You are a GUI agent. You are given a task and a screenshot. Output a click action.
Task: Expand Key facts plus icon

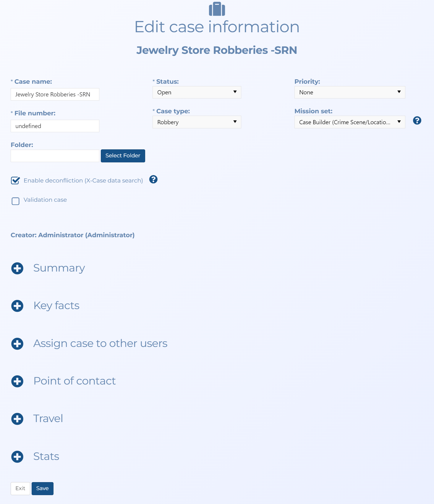tap(17, 306)
